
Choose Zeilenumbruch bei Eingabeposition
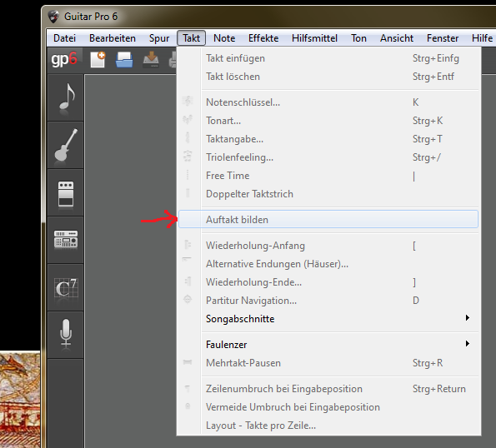[328, 389]
